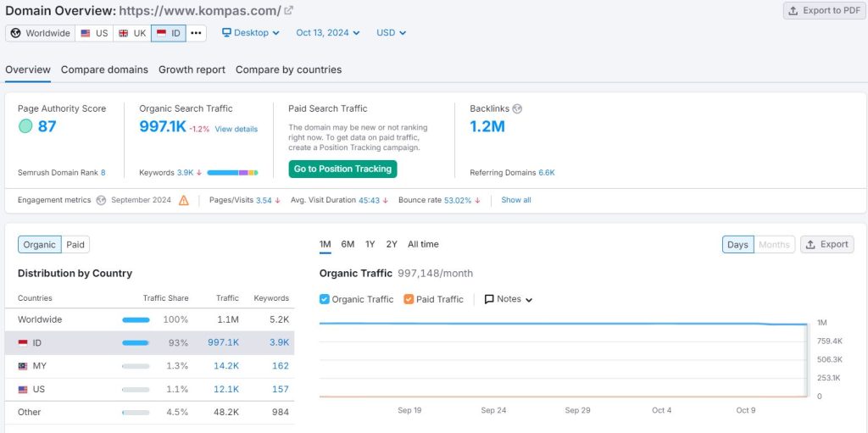Toggle the Organic Traffic checkbox
This screenshot has width=868, height=433.
[325, 300]
